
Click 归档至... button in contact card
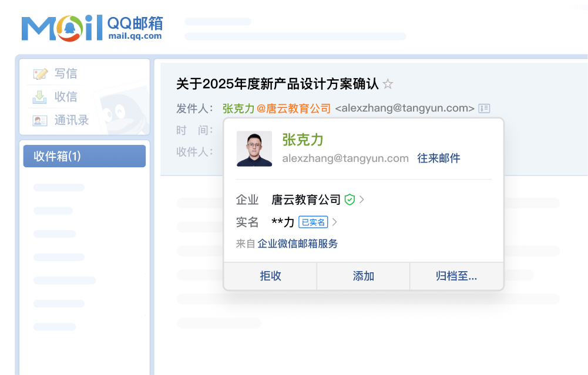(456, 276)
